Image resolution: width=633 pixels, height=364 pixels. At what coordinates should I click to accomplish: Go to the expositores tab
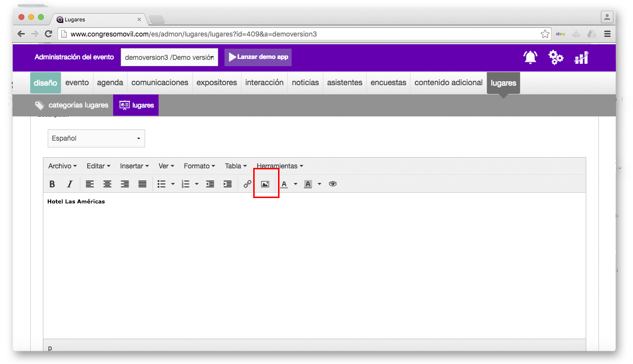(217, 83)
